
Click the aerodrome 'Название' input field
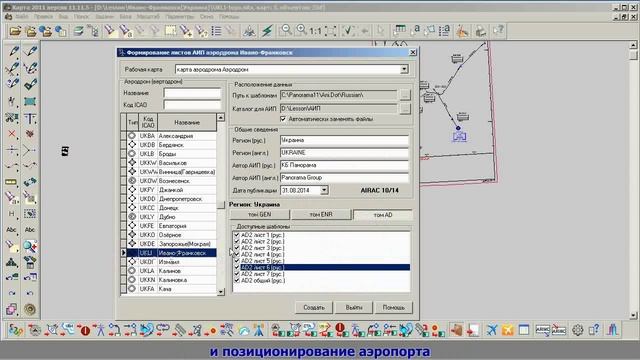(192, 93)
